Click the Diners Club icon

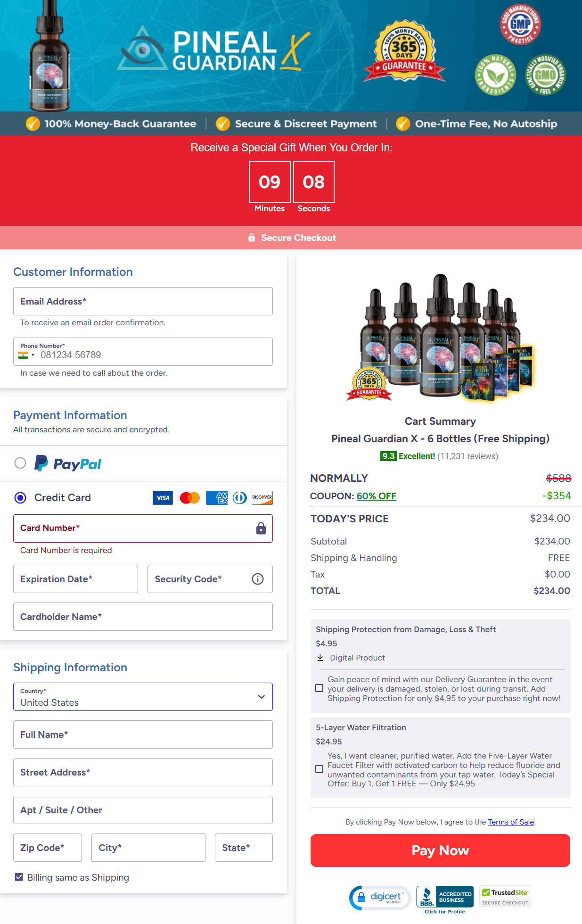pos(240,498)
